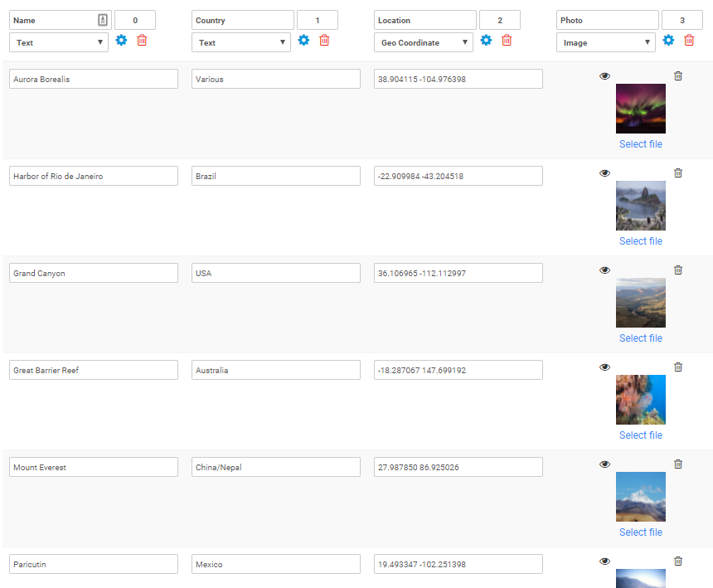Viewport: 713px width, 588px height.
Task: Click the Aurora Borealis name field
Action: point(93,79)
